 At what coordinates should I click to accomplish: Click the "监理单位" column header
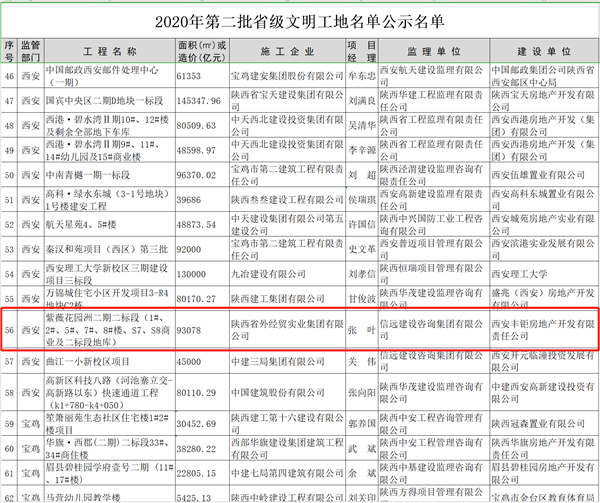(x=434, y=51)
